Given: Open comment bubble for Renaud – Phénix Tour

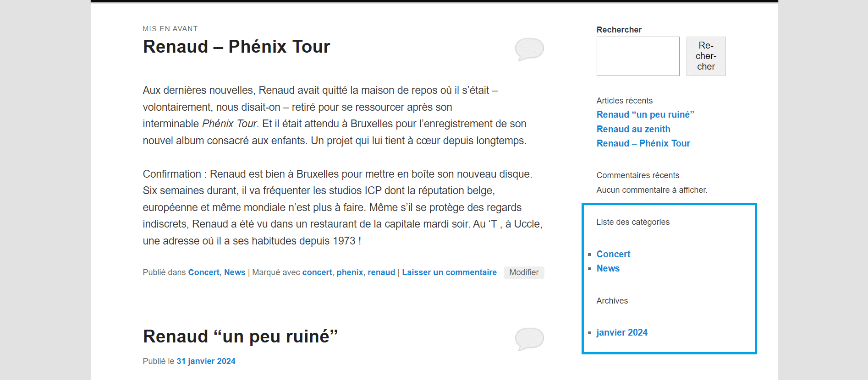Looking at the screenshot, I should click(529, 49).
